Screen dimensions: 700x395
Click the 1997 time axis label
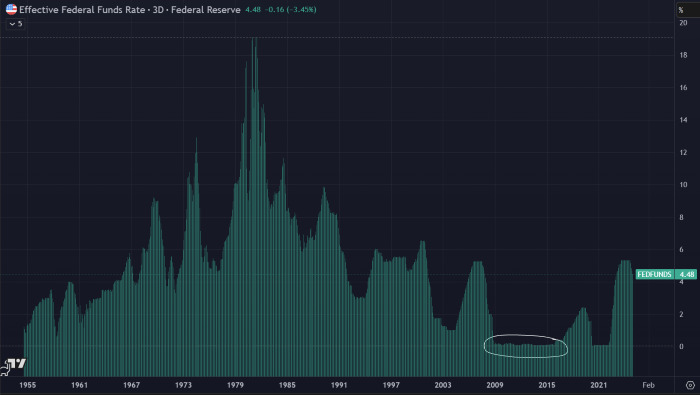(391, 385)
